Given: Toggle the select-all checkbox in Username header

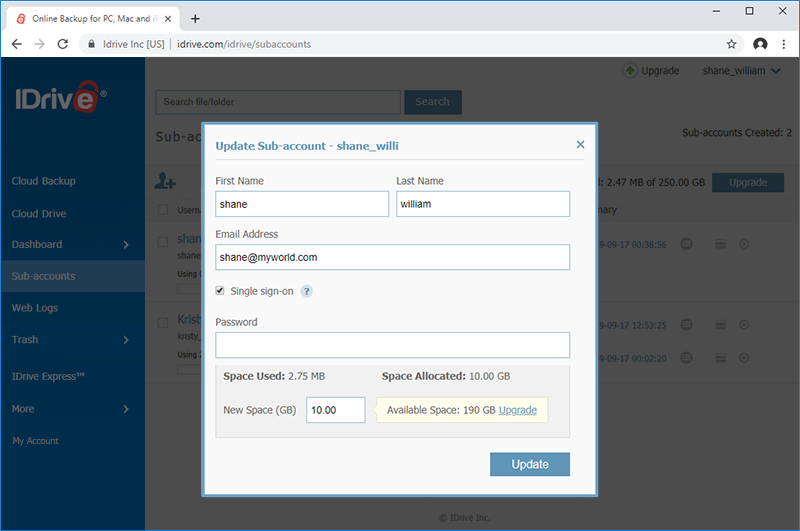Looking at the screenshot, I should click(x=163, y=210).
